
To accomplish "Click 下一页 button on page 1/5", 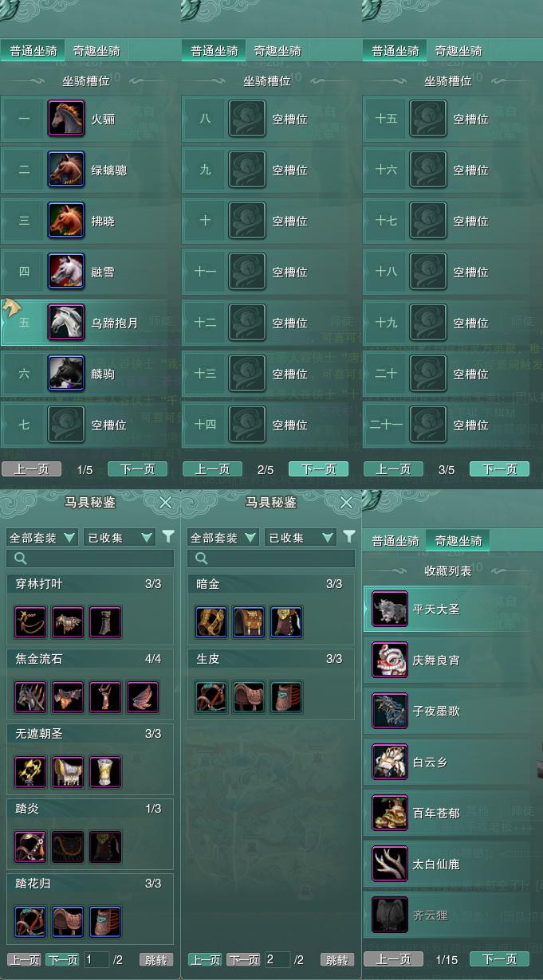I will coord(137,469).
